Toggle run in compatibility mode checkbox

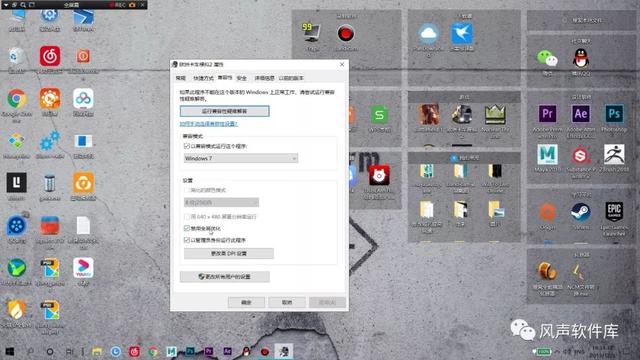point(187,146)
